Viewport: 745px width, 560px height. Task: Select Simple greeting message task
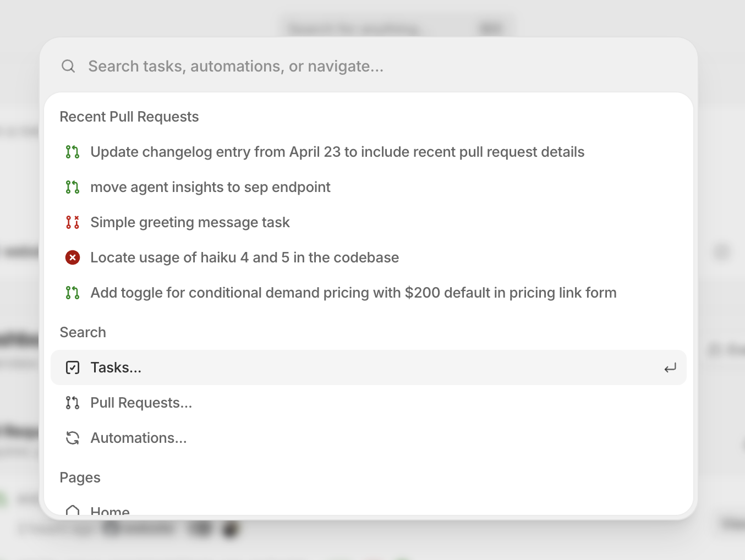pos(190,222)
